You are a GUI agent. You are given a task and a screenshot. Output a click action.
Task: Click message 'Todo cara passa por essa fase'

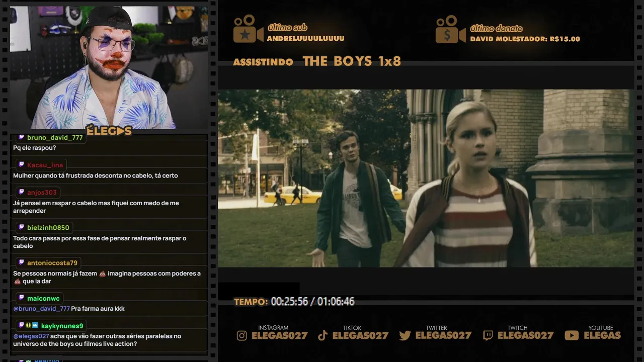100,242
